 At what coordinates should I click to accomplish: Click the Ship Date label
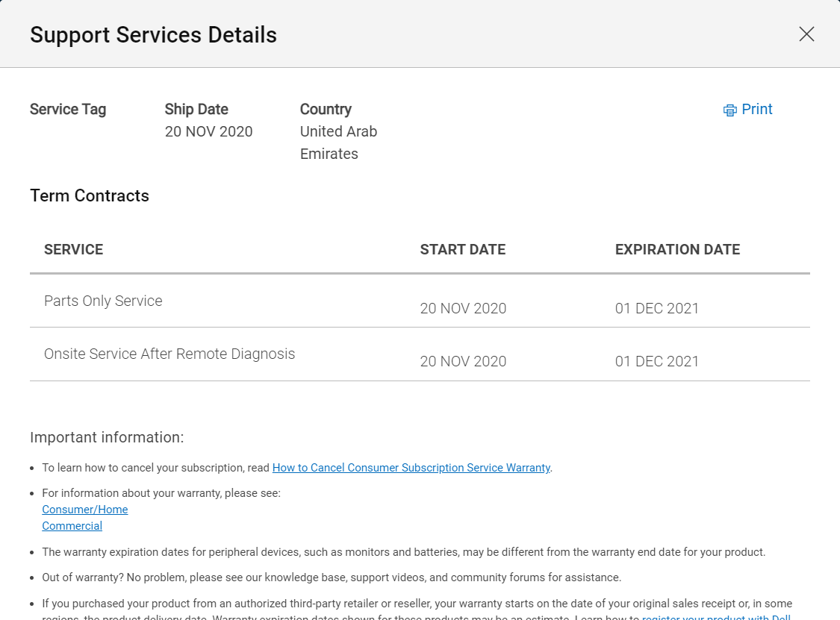click(x=196, y=110)
